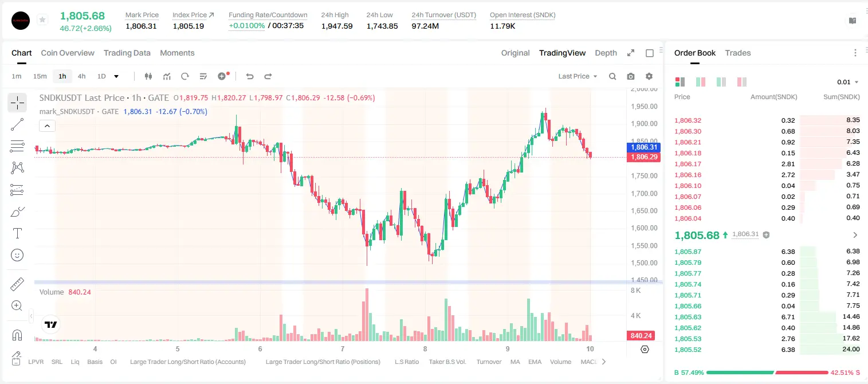Take a chart snapshot with camera icon
The height and width of the screenshot is (384, 868).
(x=631, y=76)
